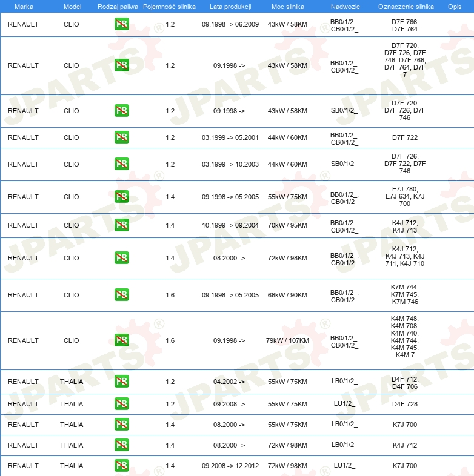The height and width of the screenshot is (476, 474).
Task: Click petrol icon in Thalia D4F 728 row
Action: click(x=122, y=404)
